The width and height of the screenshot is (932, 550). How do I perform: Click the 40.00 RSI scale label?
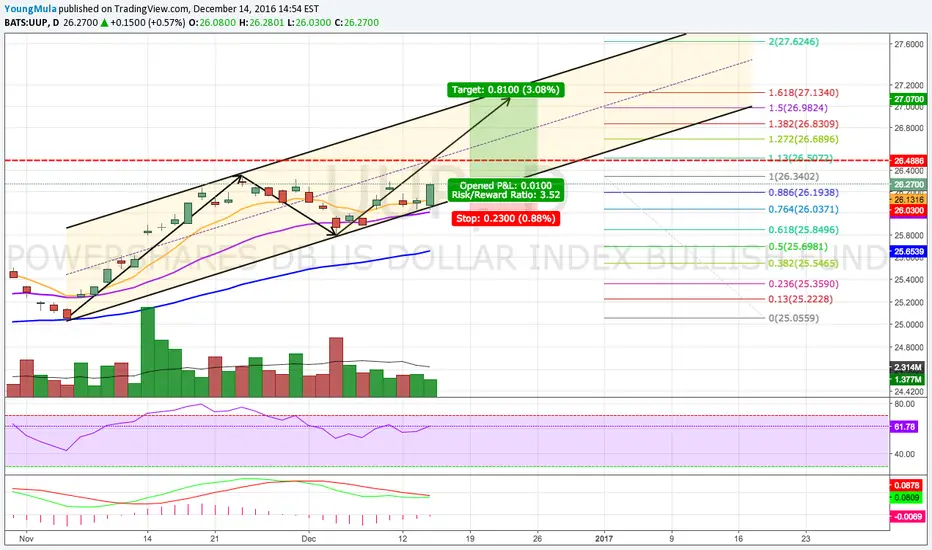coord(905,454)
